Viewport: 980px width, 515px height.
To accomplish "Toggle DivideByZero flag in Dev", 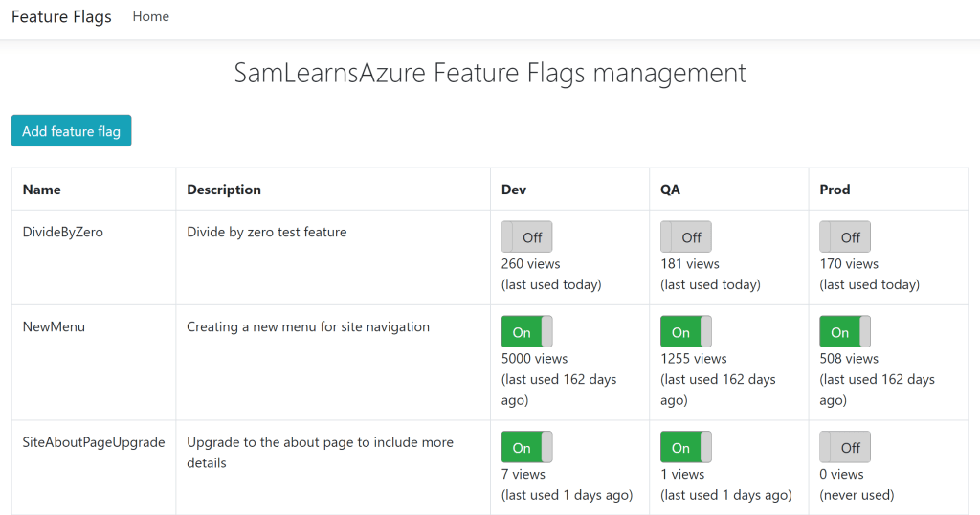I will tap(526, 237).
